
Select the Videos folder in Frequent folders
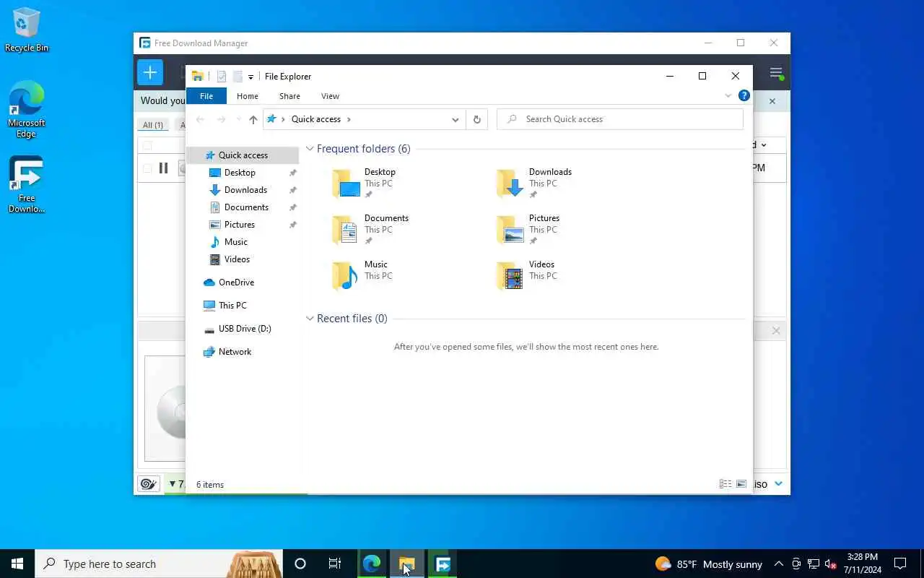[x=526, y=276]
